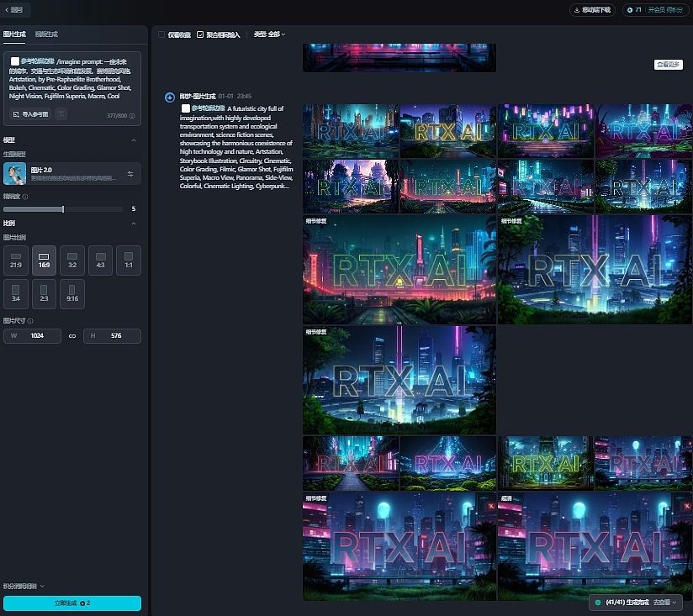
Task: Click the cyan 立即生成 generate button
Action: click(72, 603)
